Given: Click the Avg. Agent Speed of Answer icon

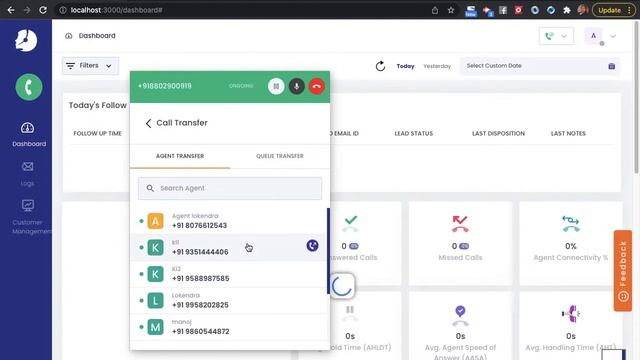Looking at the screenshot, I should pyautogui.click(x=460, y=316).
